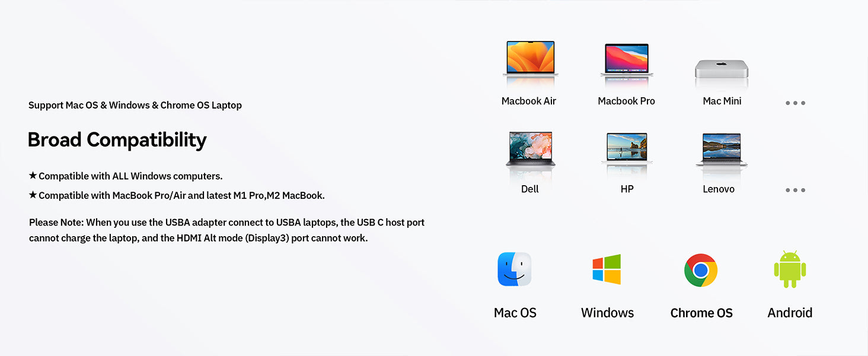Viewport: 868px width, 356px height.
Task: Click the "Windows" text label
Action: pyautogui.click(x=607, y=313)
